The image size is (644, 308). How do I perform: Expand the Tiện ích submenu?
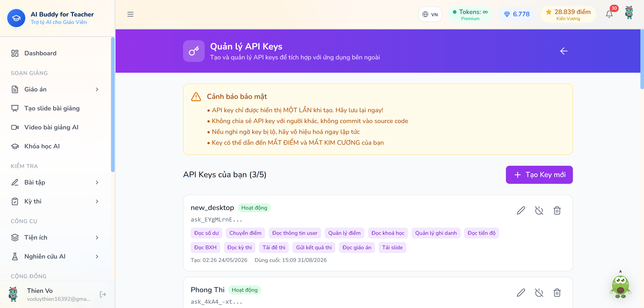(55, 238)
